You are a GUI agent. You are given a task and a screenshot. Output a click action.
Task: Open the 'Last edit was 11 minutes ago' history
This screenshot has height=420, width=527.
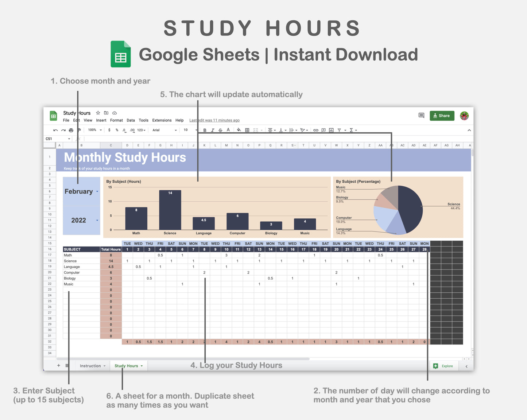coord(214,120)
